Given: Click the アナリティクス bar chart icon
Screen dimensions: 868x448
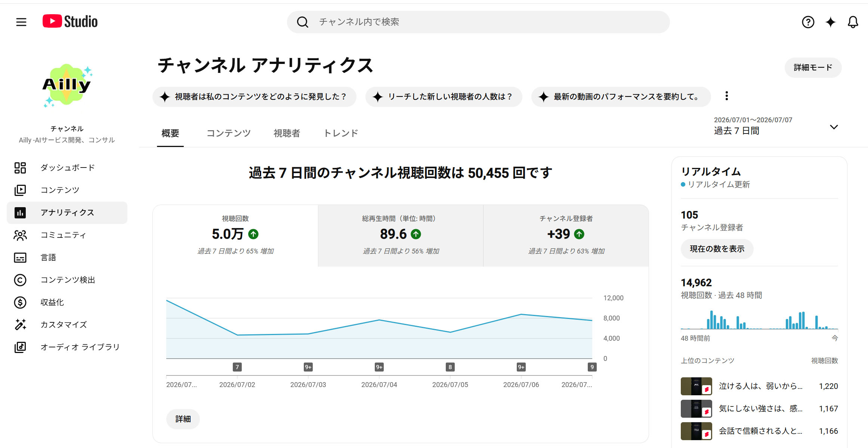Looking at the screenshot, I should 20,213.
